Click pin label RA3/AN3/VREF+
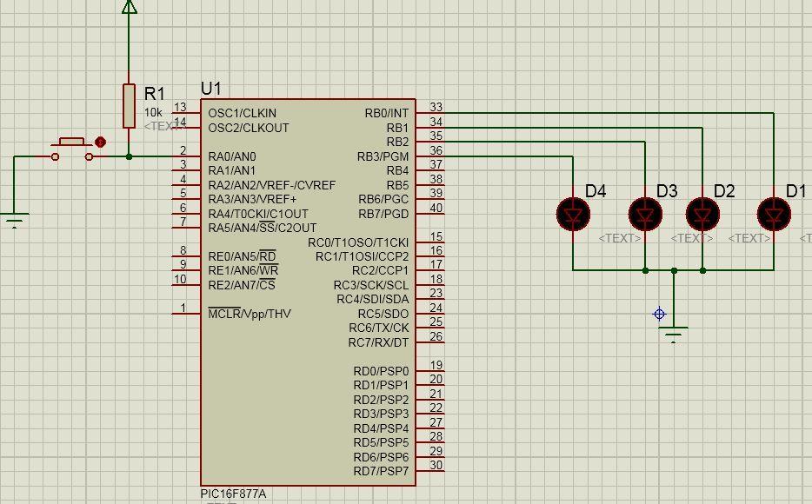The height and width of the screenshot is (504, 812). (x=253, y=199)
